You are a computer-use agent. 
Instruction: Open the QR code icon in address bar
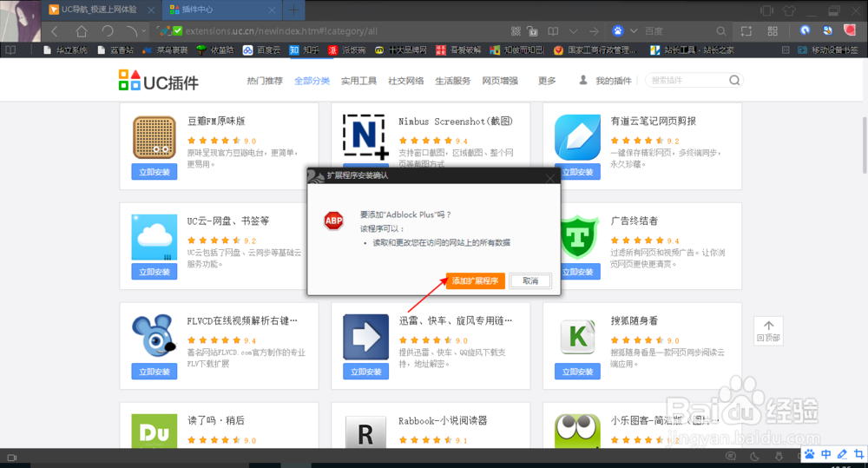pyautogui.click(x=516, y=31)
